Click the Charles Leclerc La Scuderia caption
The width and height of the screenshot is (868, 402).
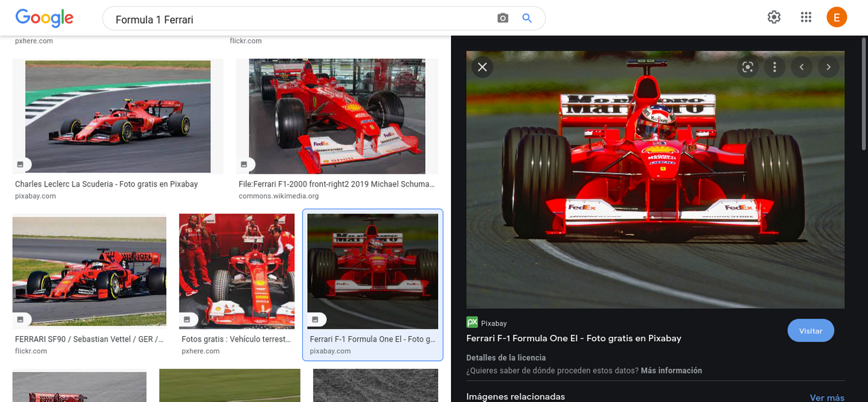106,184
